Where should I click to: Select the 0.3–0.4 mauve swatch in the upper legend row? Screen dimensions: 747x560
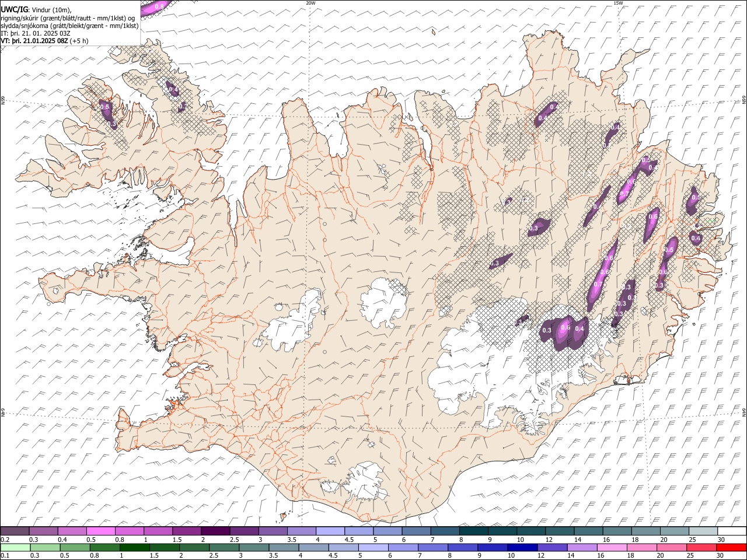(x=44, y=531)
